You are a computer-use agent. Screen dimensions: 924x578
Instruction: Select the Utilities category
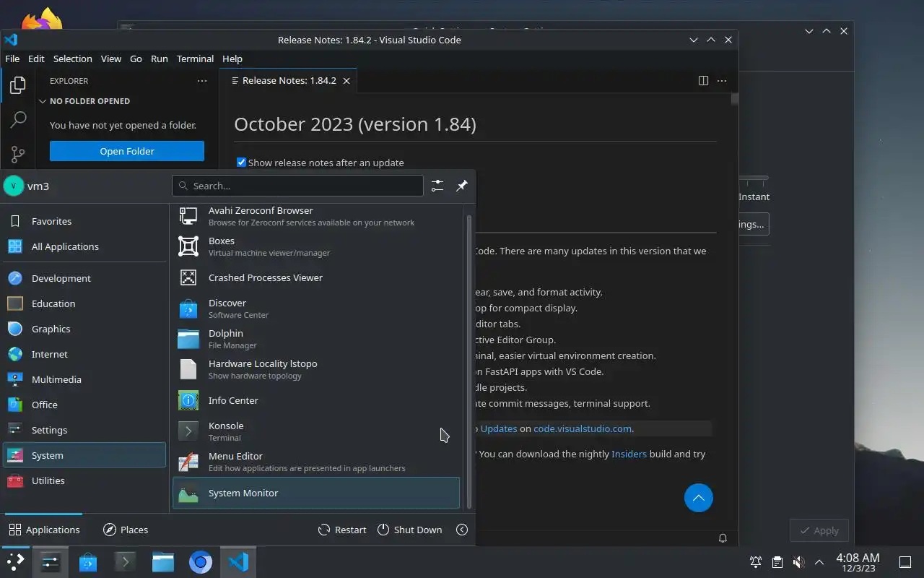84,480
